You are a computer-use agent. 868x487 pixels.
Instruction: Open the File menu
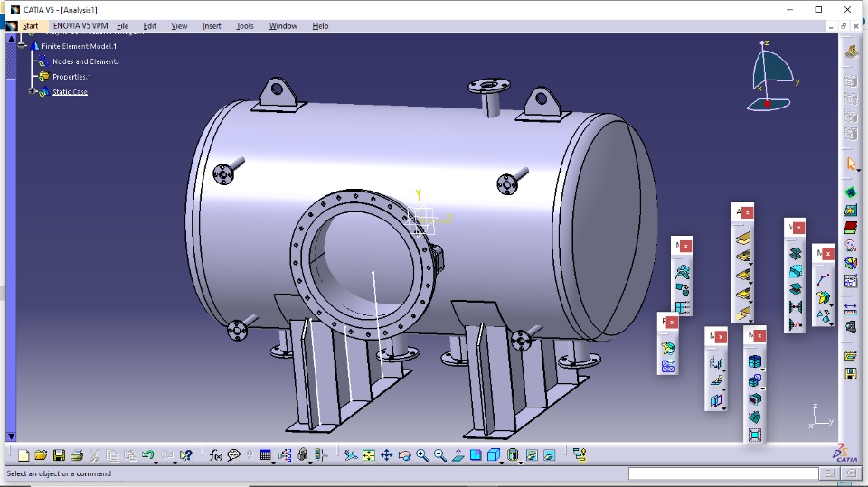pyautogui.click(x=122, y=26)
